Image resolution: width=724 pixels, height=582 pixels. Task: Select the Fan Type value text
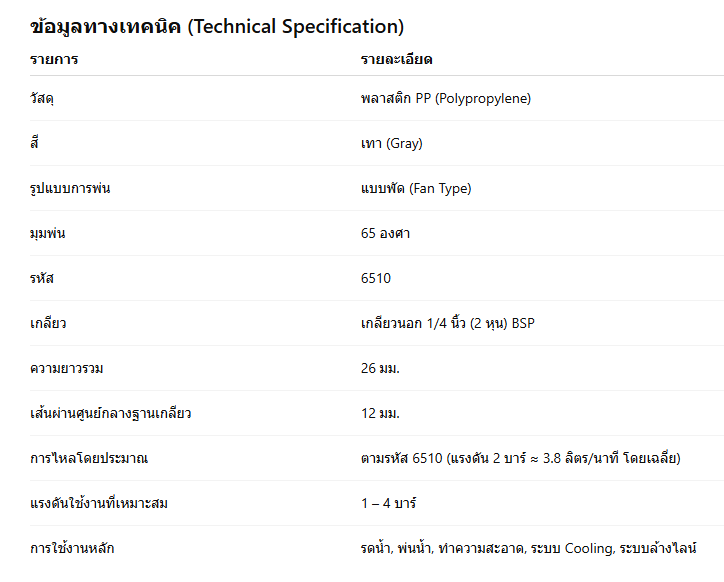coord(416,188)
